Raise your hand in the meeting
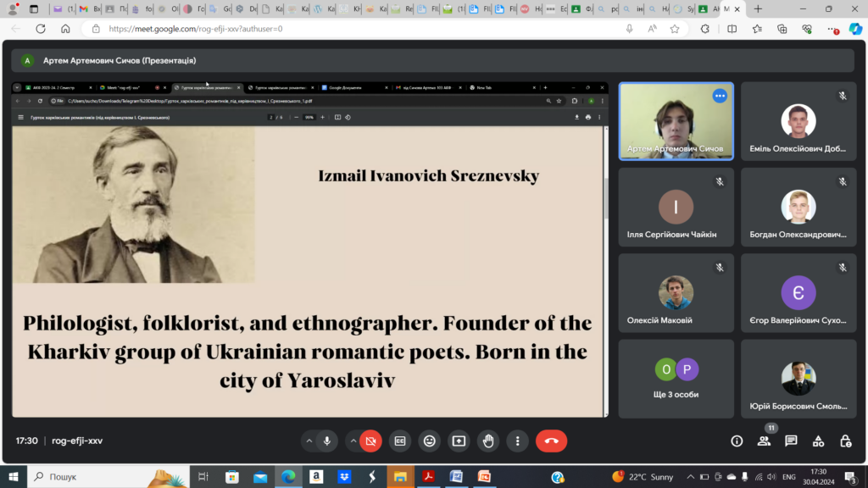Viewport: 868px width, 488px height. click(488, 441)
